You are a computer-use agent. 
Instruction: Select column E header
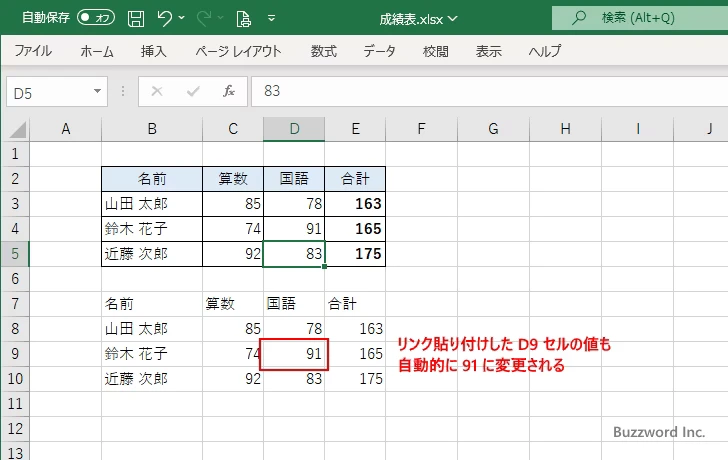click(355, 129)
